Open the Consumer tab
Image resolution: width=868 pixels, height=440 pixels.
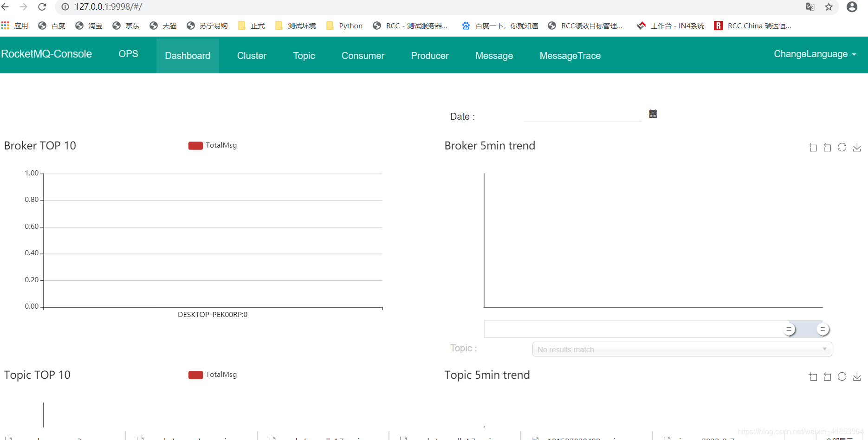tap(363, 56)
